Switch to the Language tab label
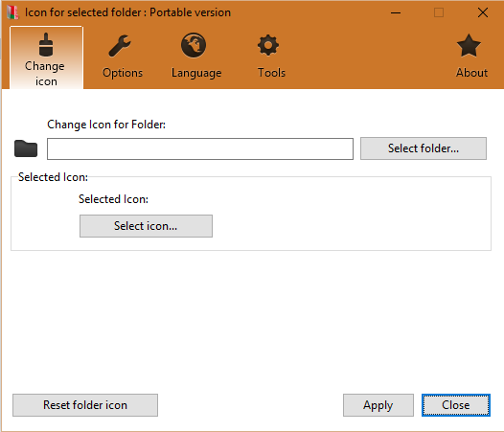 (x=196, y=73)
